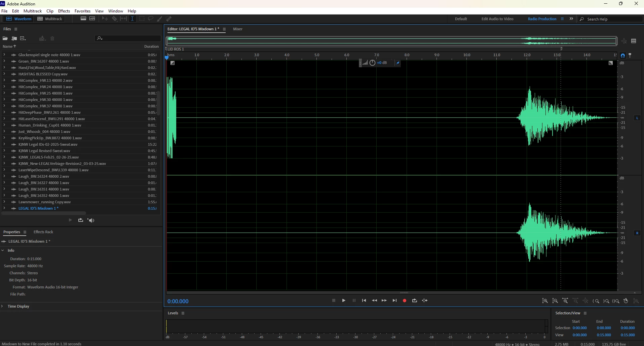Select the Paintbrush Selection tool

pyautogui.click(x=160, y=19)
